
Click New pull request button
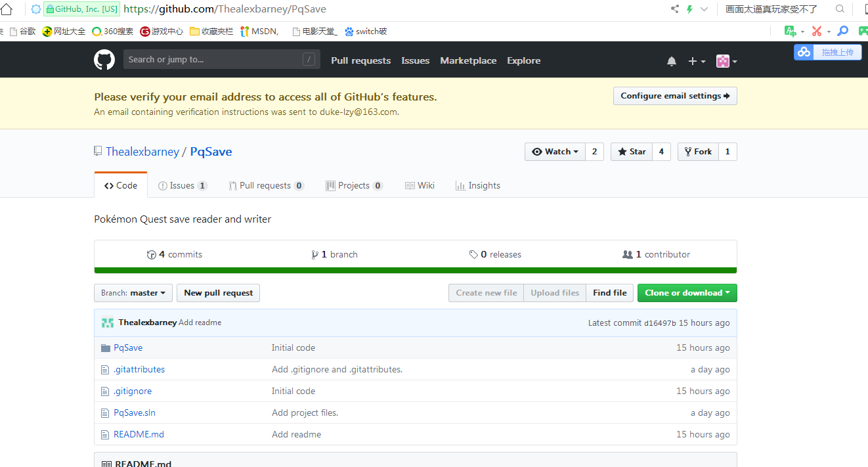218,293
